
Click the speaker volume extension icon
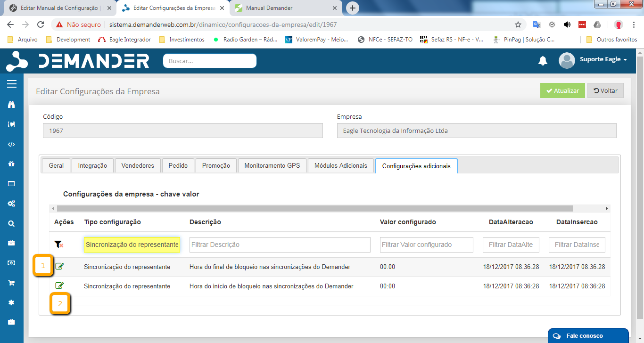(567, 24)
